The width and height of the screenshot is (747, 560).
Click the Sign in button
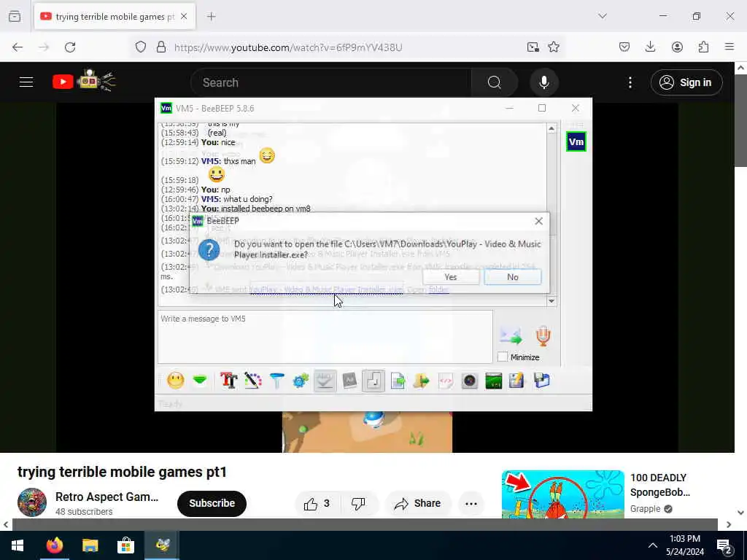pyautogui.click(x=686, y=82)
